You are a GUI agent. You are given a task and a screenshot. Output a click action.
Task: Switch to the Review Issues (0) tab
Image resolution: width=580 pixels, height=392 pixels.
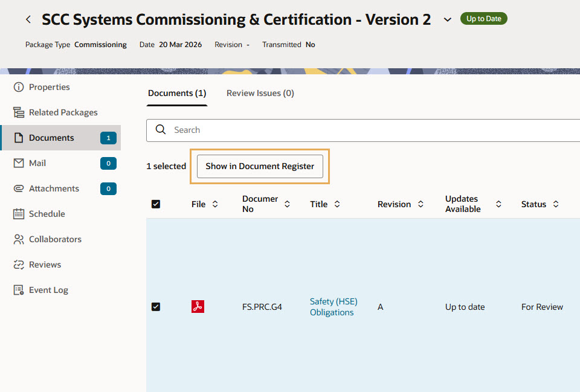click(x=260, y=93)
